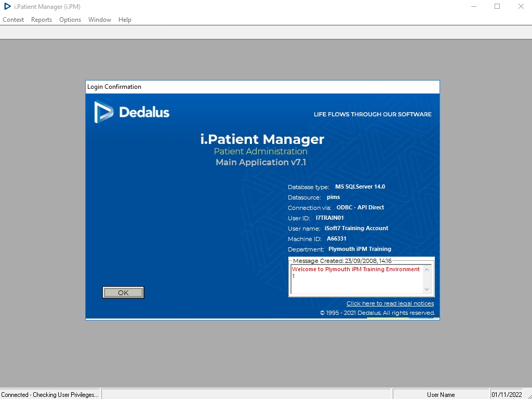This screenshot has height=399, width=532.
Task: Close the i.Patient Manager window
Action: [521, 6]
